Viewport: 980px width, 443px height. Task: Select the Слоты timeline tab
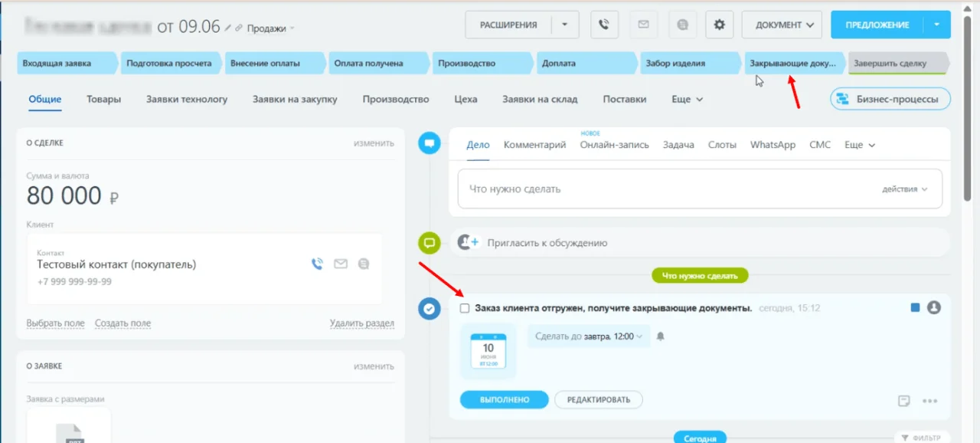click(x=722, y=144)
